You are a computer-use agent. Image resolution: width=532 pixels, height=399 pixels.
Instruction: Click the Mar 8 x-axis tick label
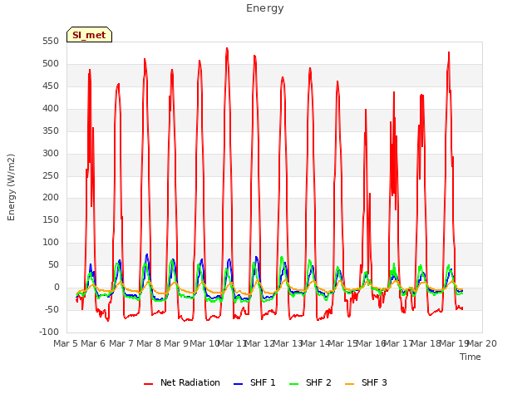149,343
